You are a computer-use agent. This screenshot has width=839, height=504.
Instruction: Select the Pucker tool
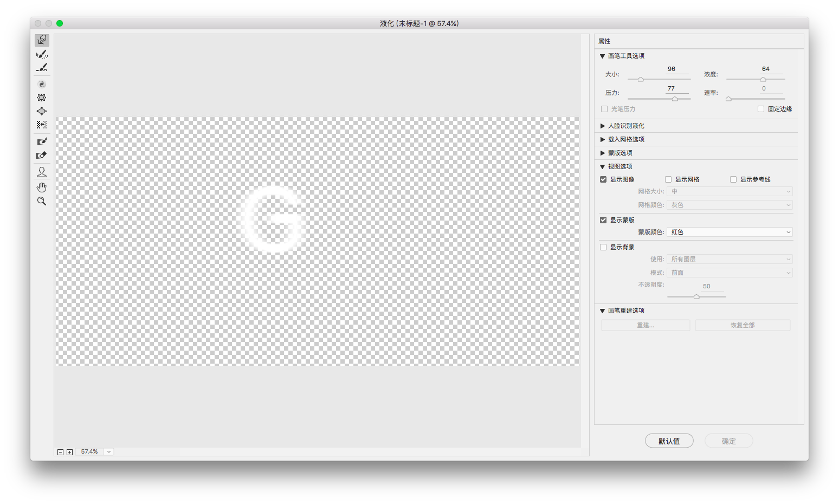pos(42,98)
